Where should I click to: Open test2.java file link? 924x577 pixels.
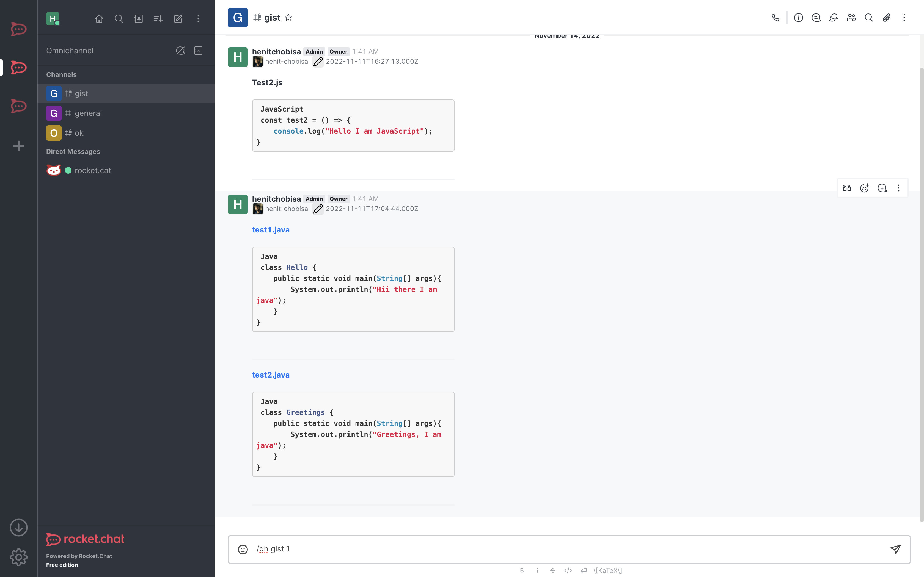point(271,375)
